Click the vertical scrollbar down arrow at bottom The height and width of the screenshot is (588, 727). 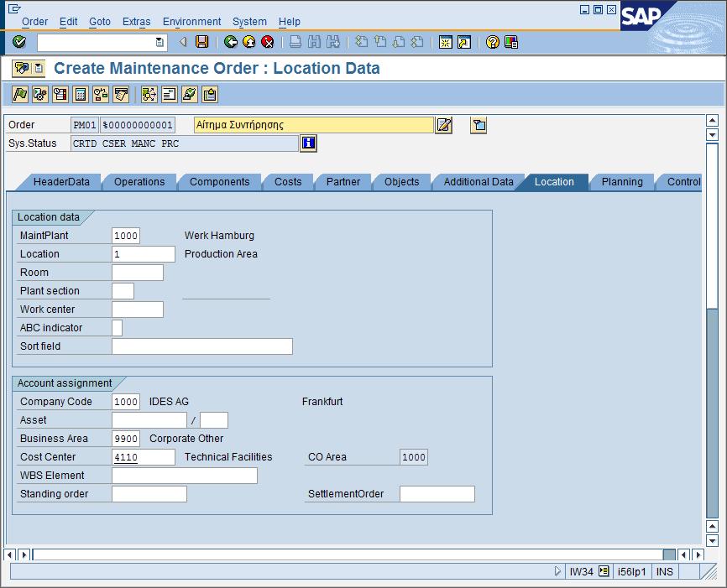(712, 540)
